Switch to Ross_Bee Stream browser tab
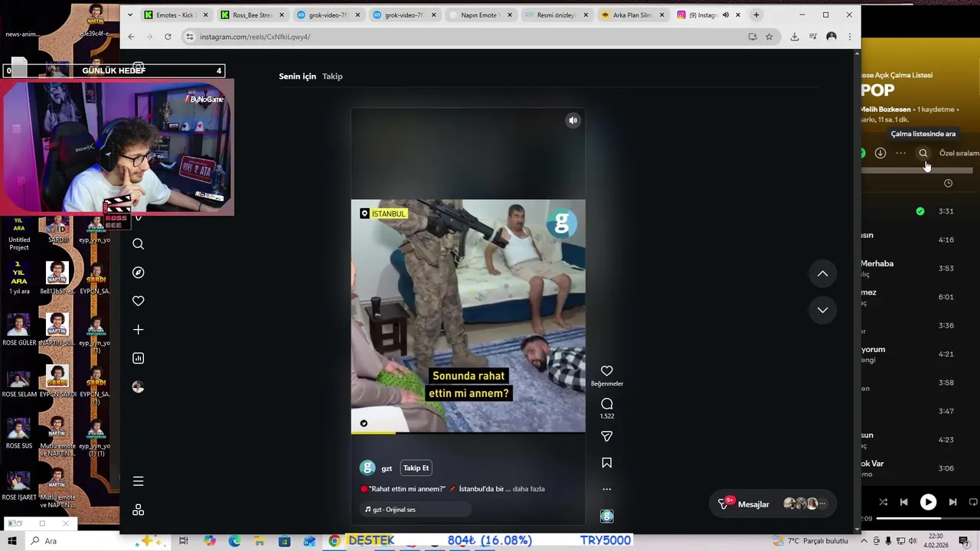The height and width of the screenshot is (551, 980). pyautogui.click(x=250, y=15)
